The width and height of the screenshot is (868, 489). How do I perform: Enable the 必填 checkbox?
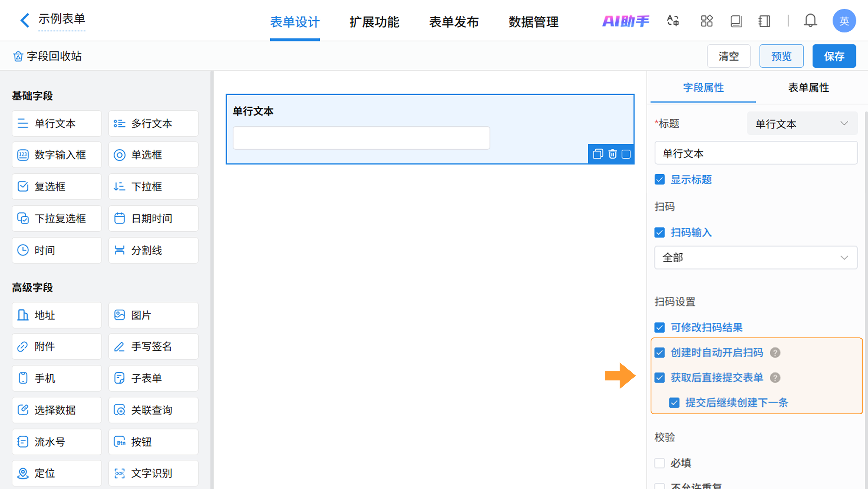pos(659,463)
